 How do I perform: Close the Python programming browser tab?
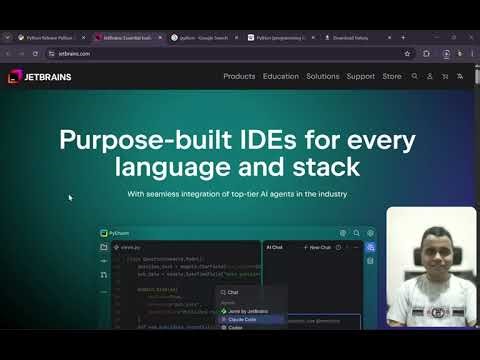pos(313,38)
